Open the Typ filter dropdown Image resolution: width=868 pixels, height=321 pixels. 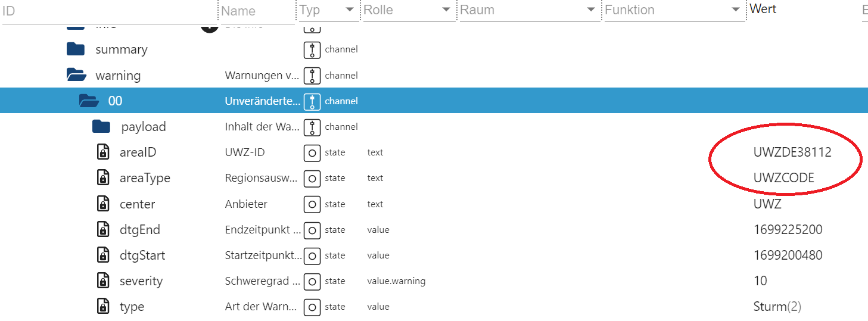(350, 10)
